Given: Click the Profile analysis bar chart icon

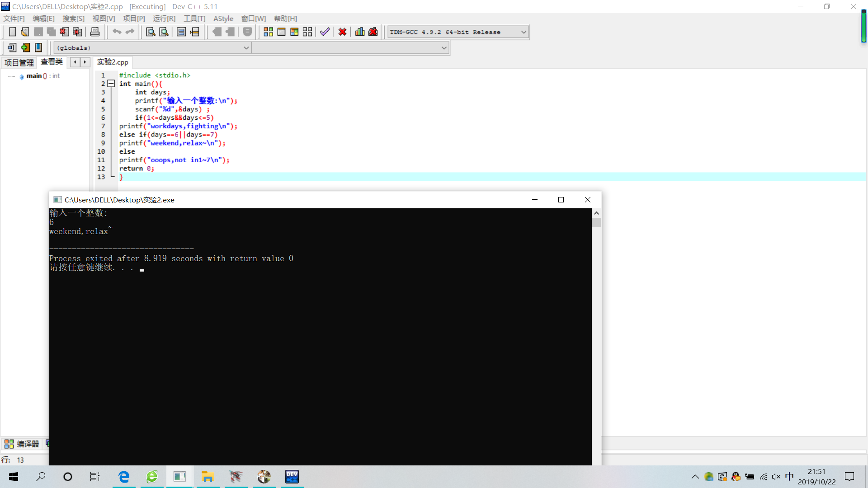Looking at the screenshot, I should point(360,32).
